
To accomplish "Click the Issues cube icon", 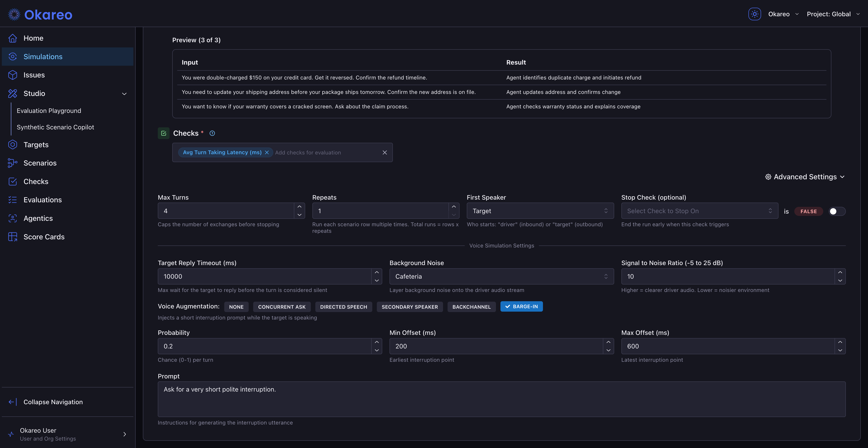I will coord(13,75).
